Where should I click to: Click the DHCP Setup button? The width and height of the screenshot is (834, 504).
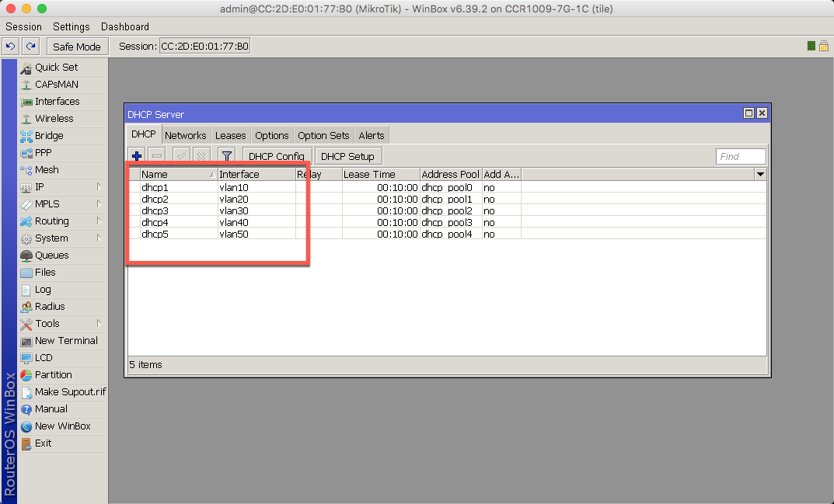coord(348,156)
